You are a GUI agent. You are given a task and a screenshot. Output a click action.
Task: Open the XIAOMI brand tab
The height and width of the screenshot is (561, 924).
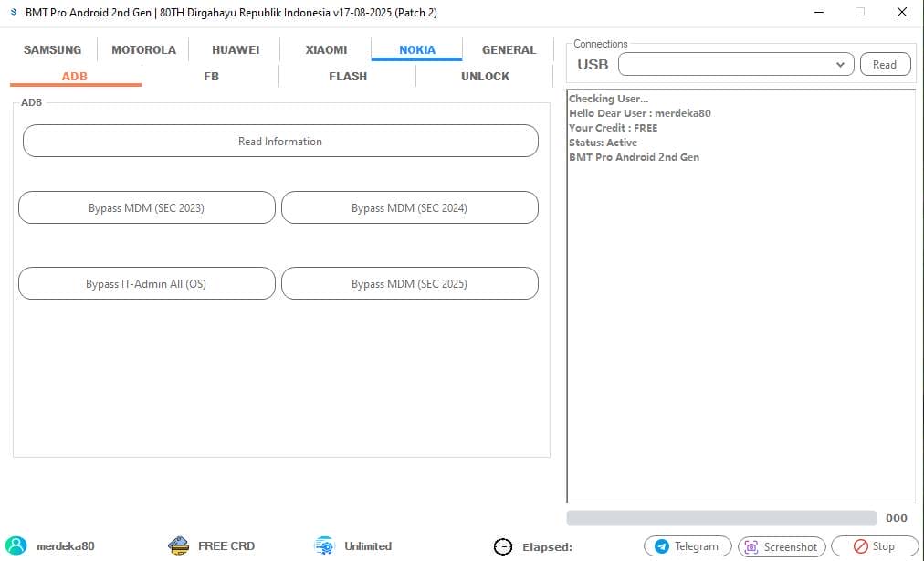pyautogui.click(x=326, y=50)
